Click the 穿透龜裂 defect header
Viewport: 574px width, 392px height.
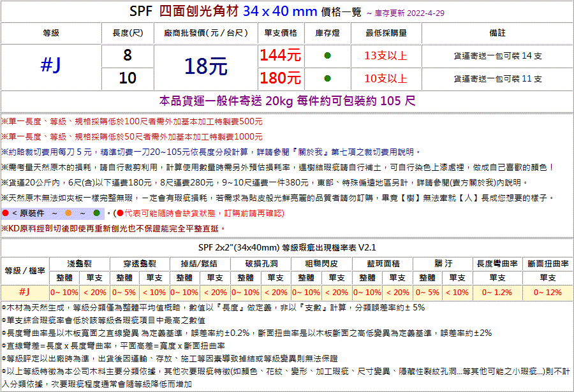(x=140, y=263)
